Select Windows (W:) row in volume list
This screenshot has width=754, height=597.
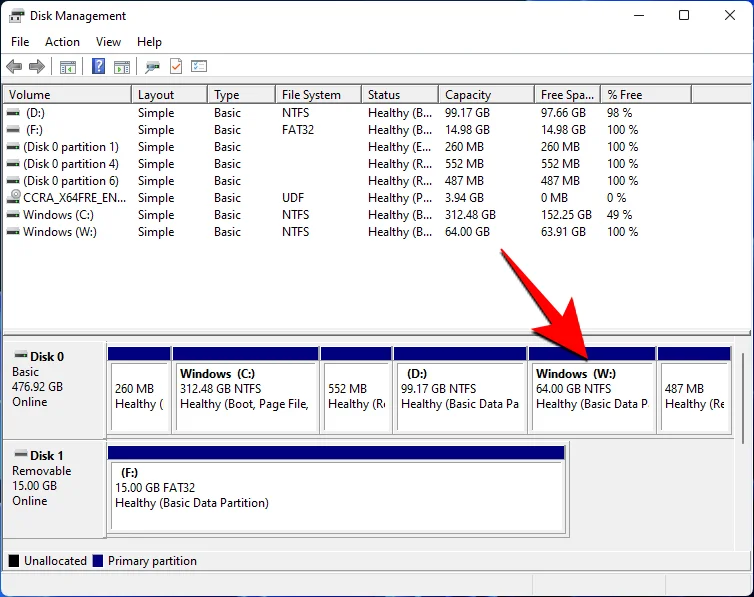pyautogui.click(x=62, y=232)
